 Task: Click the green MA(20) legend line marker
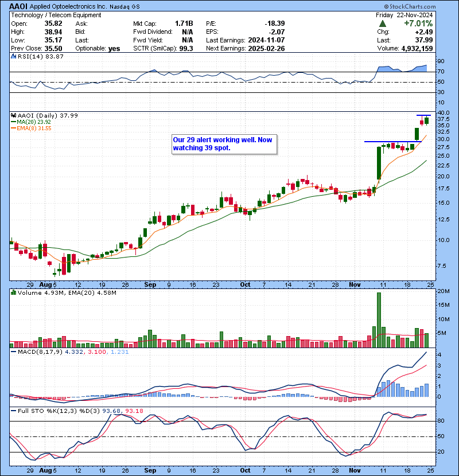point(13,122)
